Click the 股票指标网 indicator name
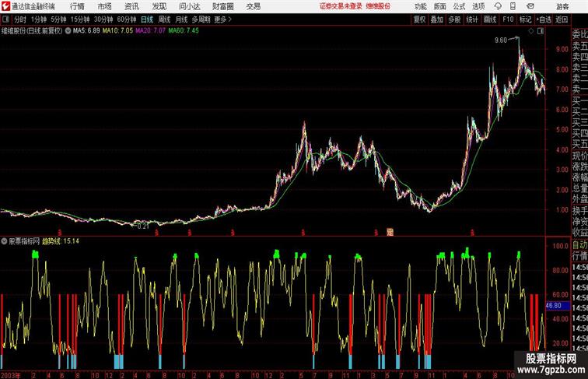Image resolution: width=588 pixels, height=379 pixels. pyautogui.click(x=24, y=241)
